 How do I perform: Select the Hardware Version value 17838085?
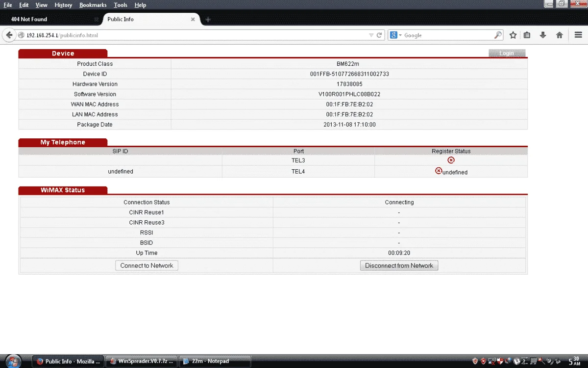[x=349, y=84]
